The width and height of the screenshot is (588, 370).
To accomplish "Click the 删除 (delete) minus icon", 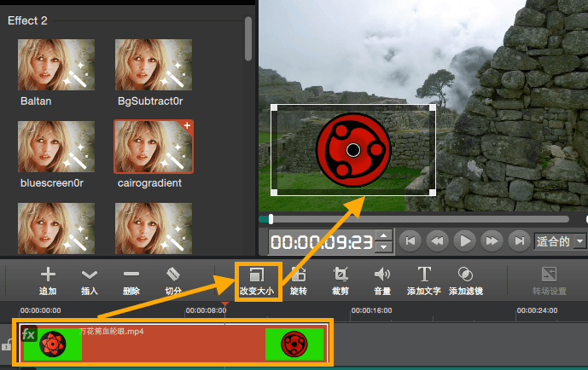I will coord(131,275).
